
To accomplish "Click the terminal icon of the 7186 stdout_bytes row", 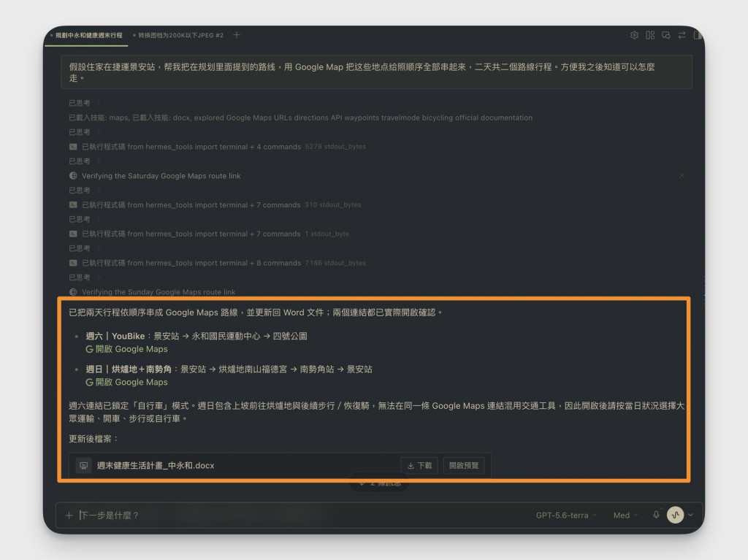I will 73,264.
